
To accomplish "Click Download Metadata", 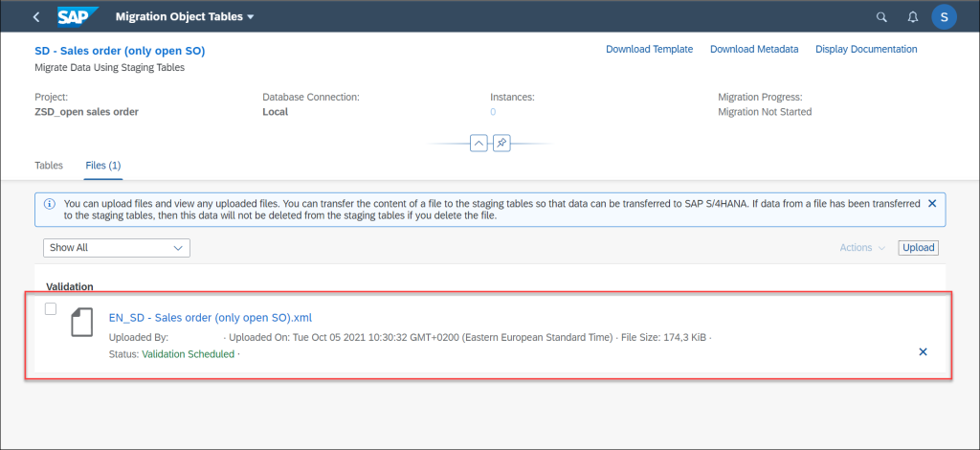I will 754,49.
